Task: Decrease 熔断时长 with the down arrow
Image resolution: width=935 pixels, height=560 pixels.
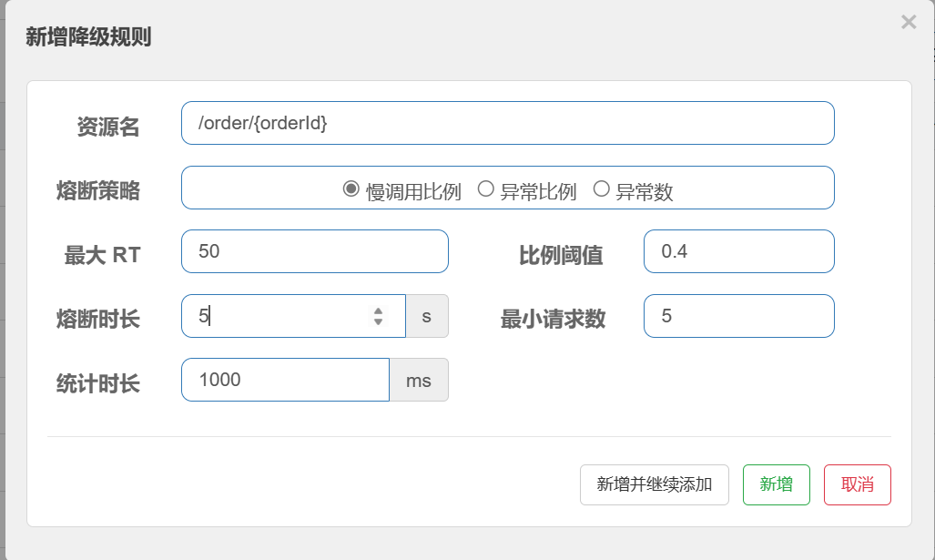Action: point(379,321)
